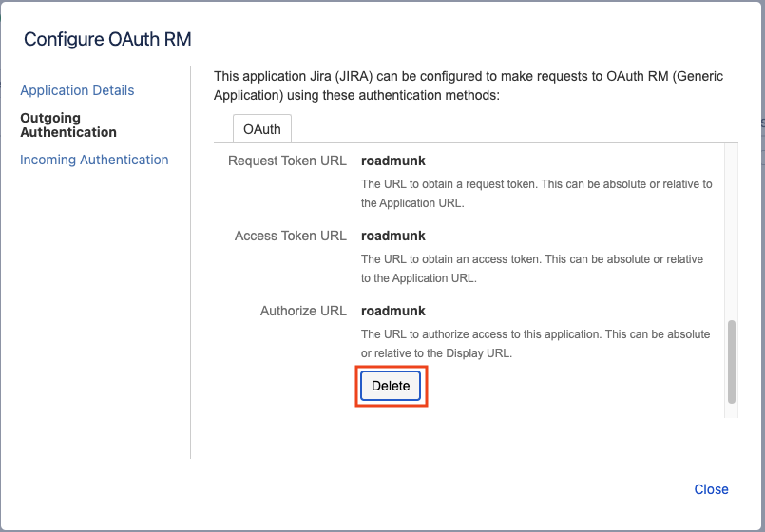Click the Authorize URL label
The image size is (765, 532).
(303, 311)
